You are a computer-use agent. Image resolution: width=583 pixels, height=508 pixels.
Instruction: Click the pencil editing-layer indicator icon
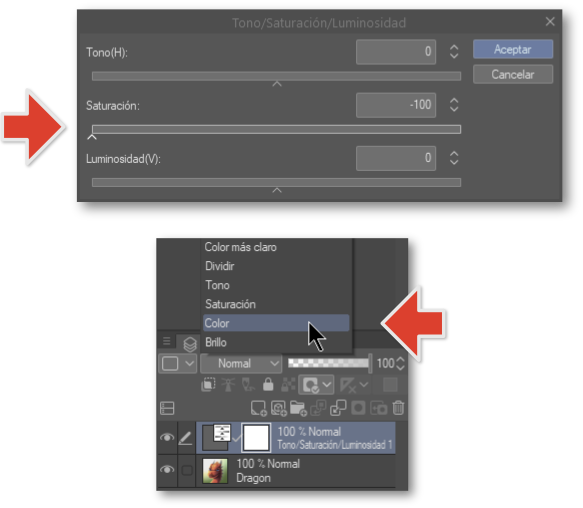[x=185, y=438]
